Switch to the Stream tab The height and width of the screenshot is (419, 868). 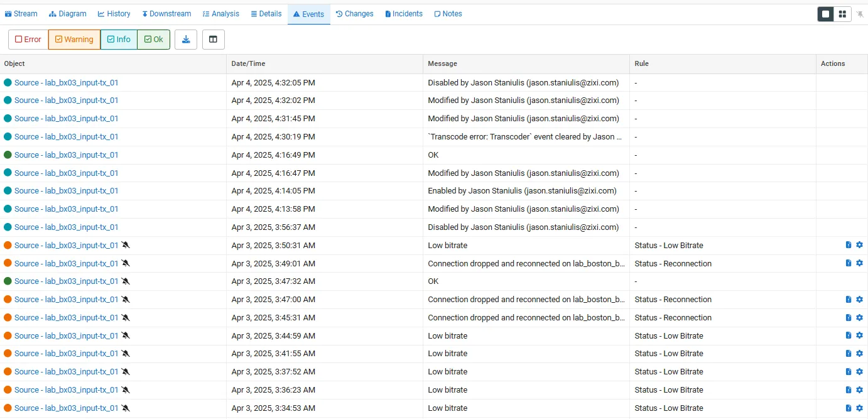point(21,14)
